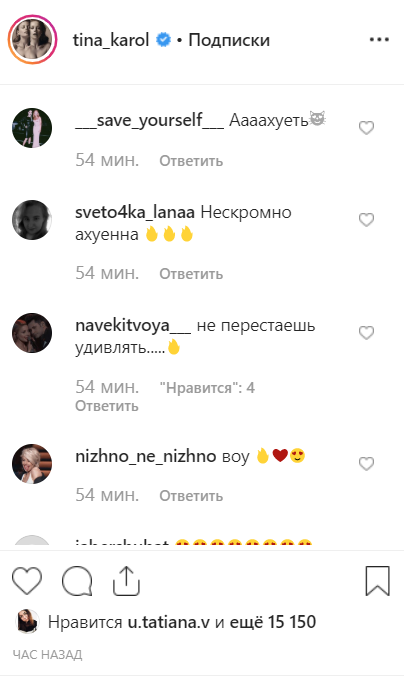Reply to the sveto4ka_lanaa comment
This screenshot has width=404, height=682.
click(191, 274)
